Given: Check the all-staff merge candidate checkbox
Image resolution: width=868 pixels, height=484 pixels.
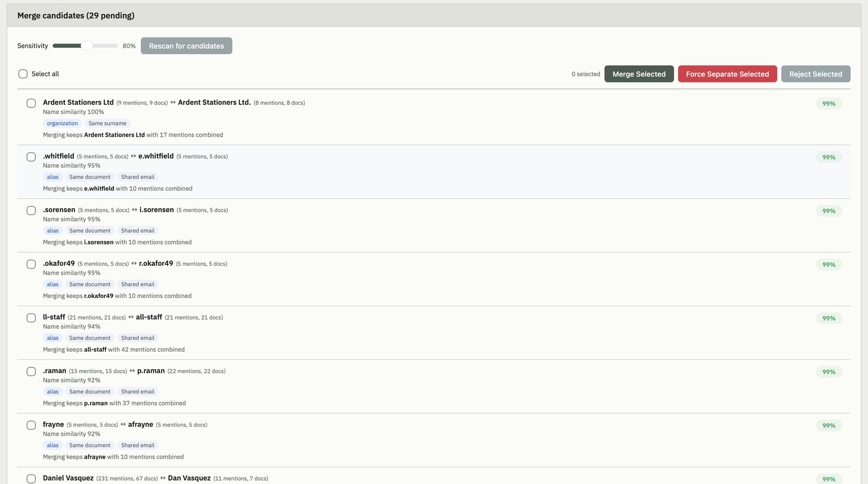Looking at the screenshot, I should [31, 318].
